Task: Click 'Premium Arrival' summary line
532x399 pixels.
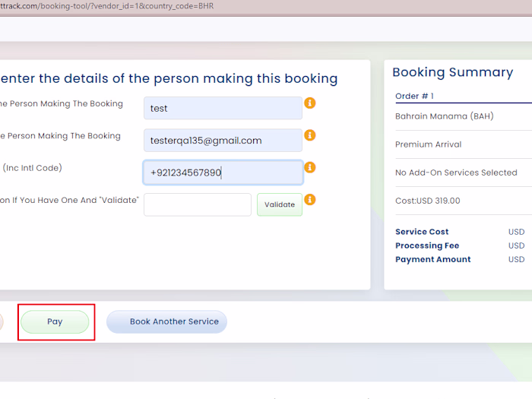Action: [x=428, y=144]
